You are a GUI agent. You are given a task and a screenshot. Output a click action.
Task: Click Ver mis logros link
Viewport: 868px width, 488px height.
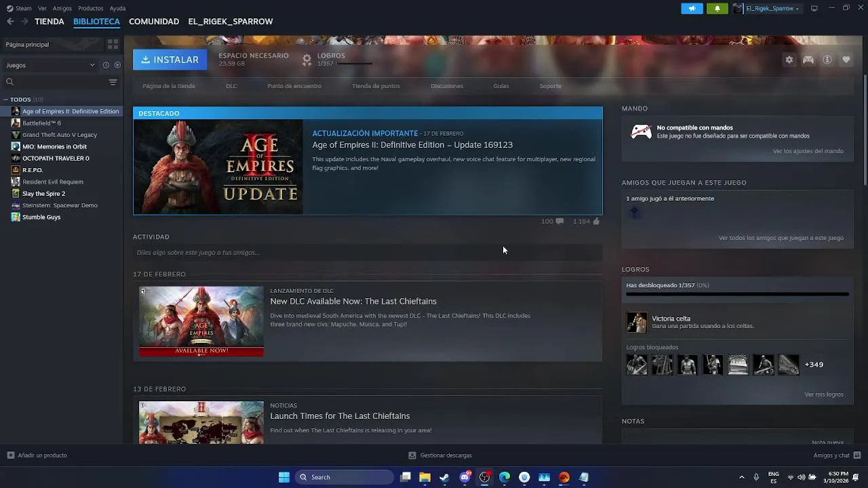(x=824, y=394)
